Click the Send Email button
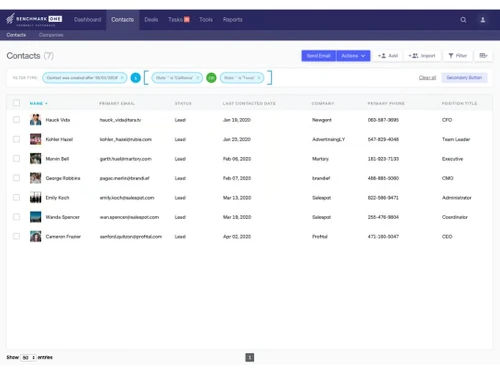The height and width of the screenshot is (375, 500). 319,56
